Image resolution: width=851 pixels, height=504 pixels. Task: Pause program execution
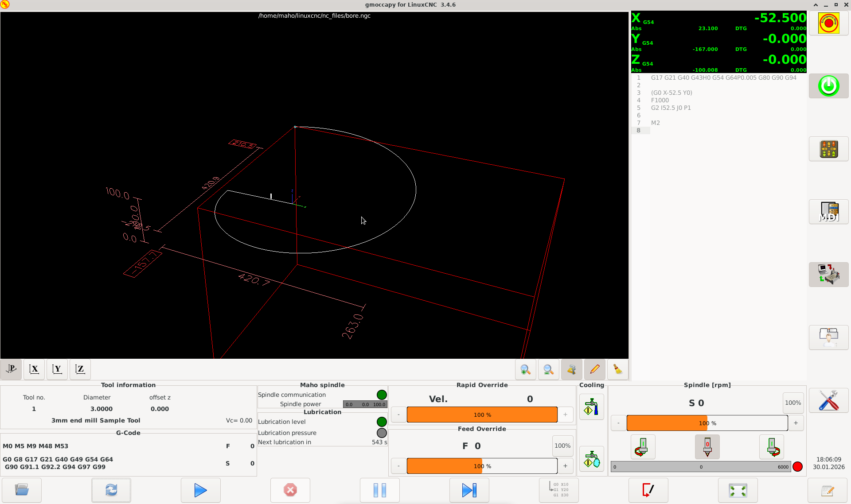pyautogui.click(x=379, y=490)
